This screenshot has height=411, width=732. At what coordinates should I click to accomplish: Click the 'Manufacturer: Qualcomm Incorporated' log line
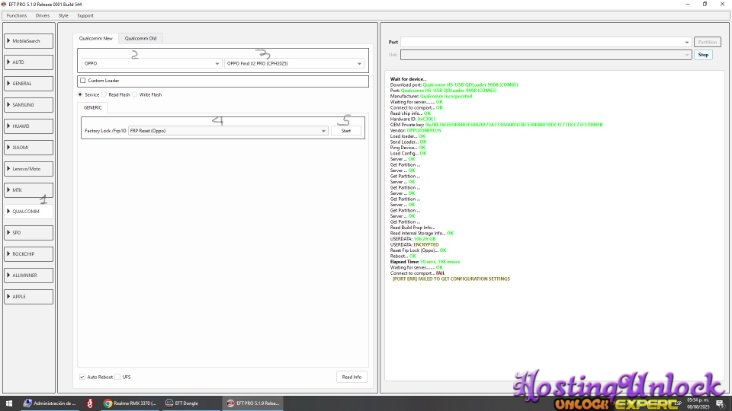[431, 96]
